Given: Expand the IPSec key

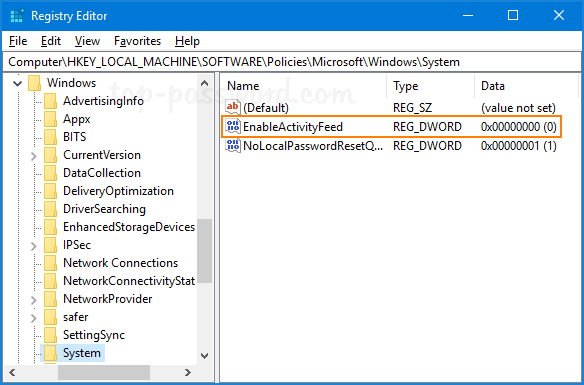Looking at the screenshot, I should coord(34,246).
